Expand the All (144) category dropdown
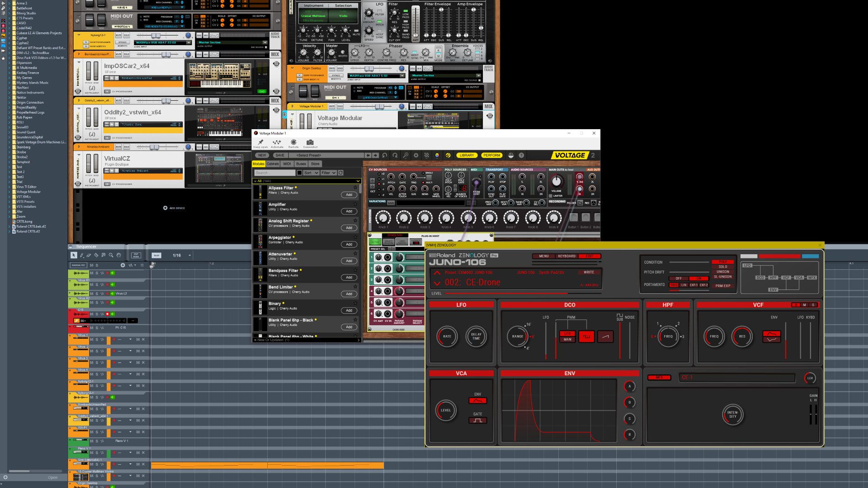 [x=358, y=181]
